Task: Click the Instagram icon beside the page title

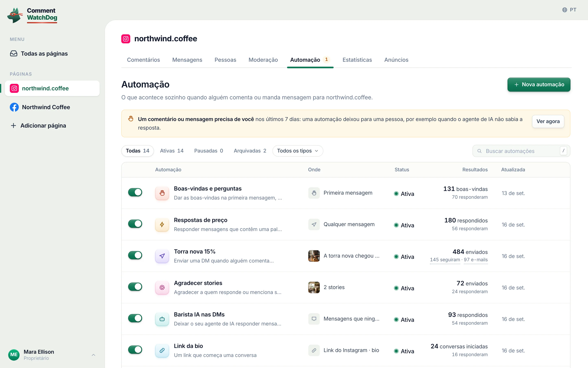Action: pos(126,39)
